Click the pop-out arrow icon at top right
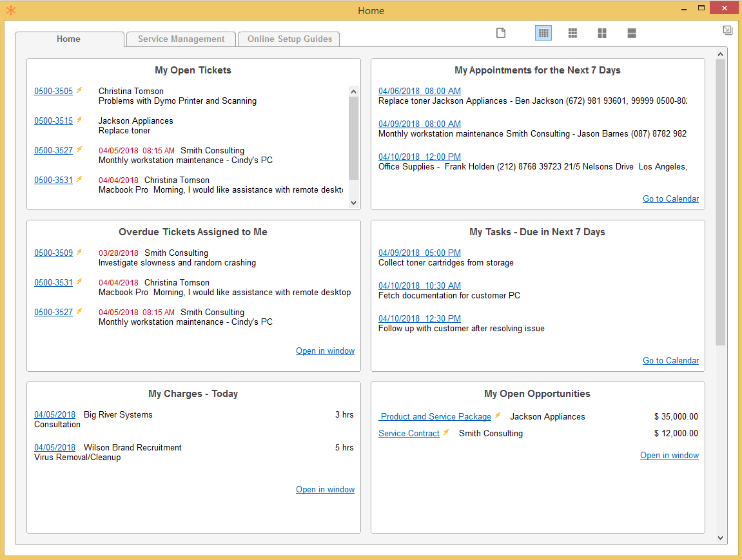The height and width of the screenshot is (560, 742). click(x=727, y=30)
